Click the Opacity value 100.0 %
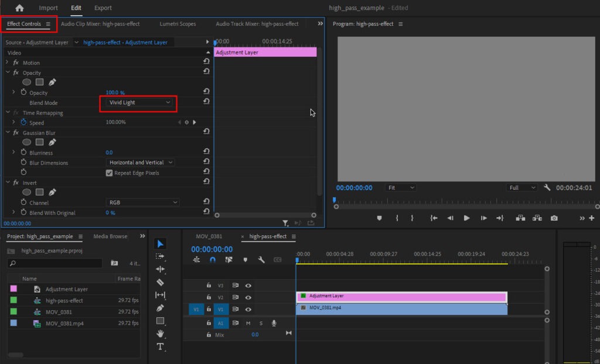This screenshot has height=364, width=600. point(115,93)
